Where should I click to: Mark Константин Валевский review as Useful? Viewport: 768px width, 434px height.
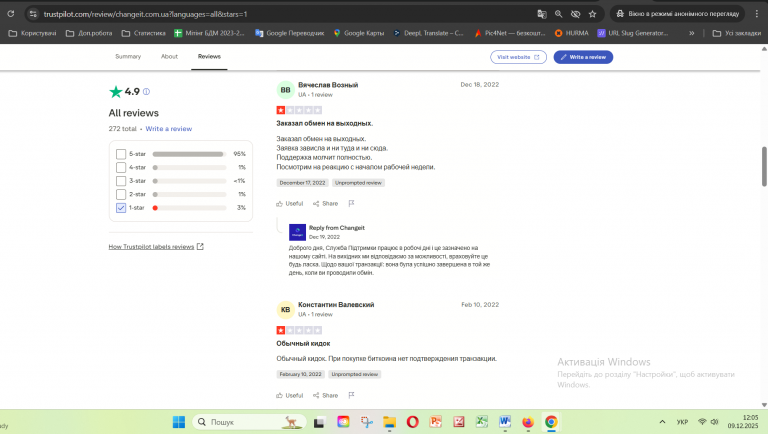click(290, 395)
